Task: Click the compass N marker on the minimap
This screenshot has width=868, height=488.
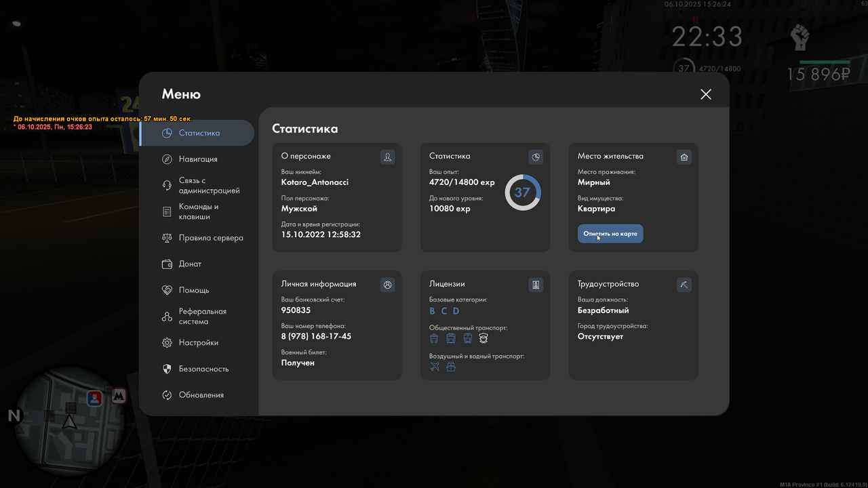Action: coord(14,415)
